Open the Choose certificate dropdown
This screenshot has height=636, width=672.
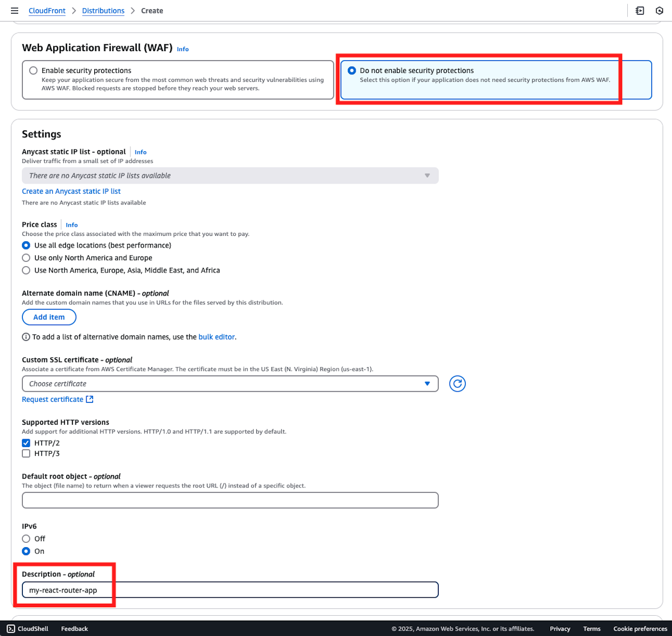tap(230, 384)
